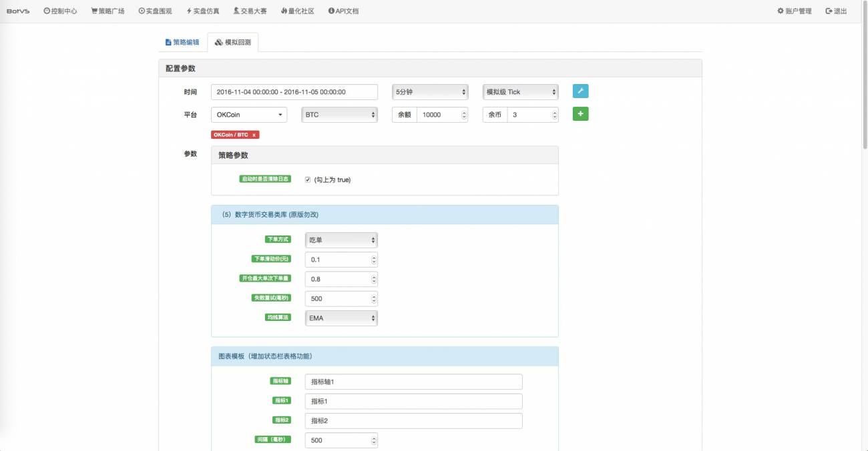Switch to the 策略编辑 tab
The height and width of the screenshot is (451, 868).
[x=182, y=42]
